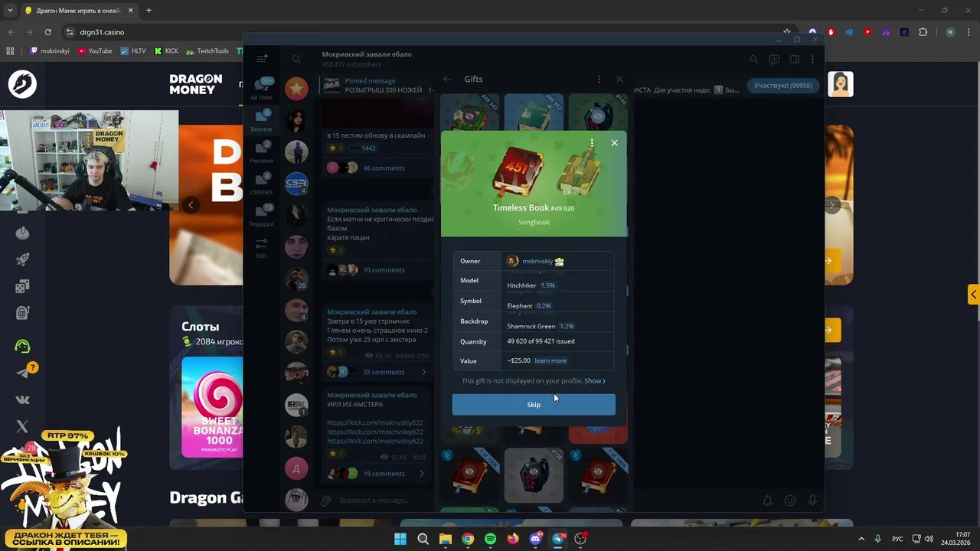Image resolution: width=980 pixels, height=551 pixels.
Task: Open channel discussion comments icon
Action: click(x=774, y=59)
